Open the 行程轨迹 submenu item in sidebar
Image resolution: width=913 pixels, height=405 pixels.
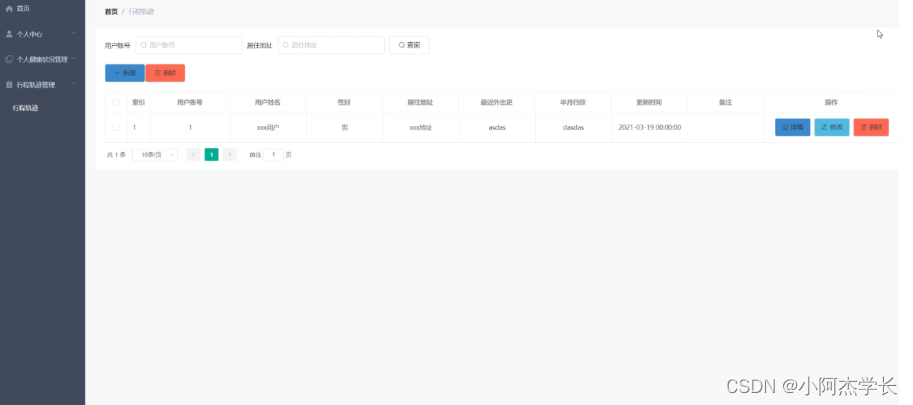pyautogui.click(x=26, y=108)
